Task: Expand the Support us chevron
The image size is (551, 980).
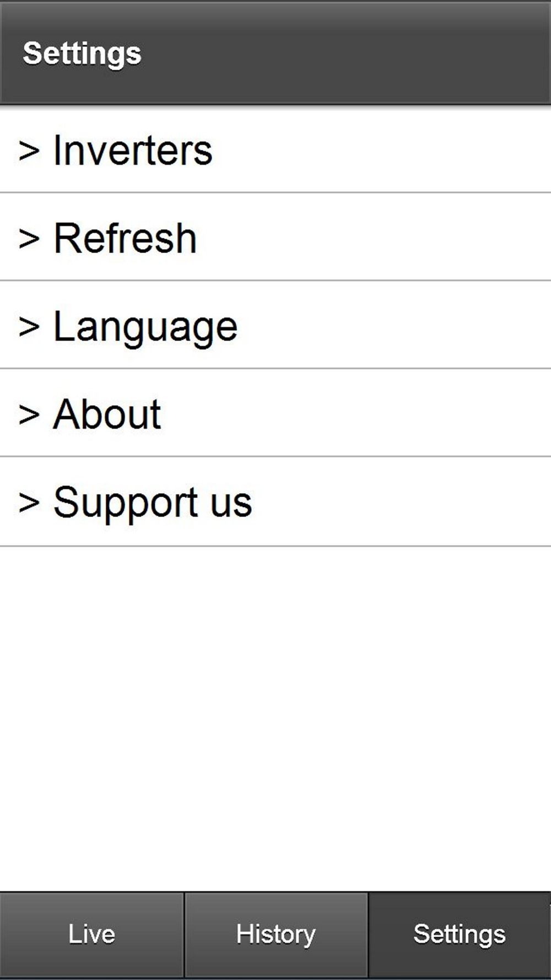Action: pos(29,503)
